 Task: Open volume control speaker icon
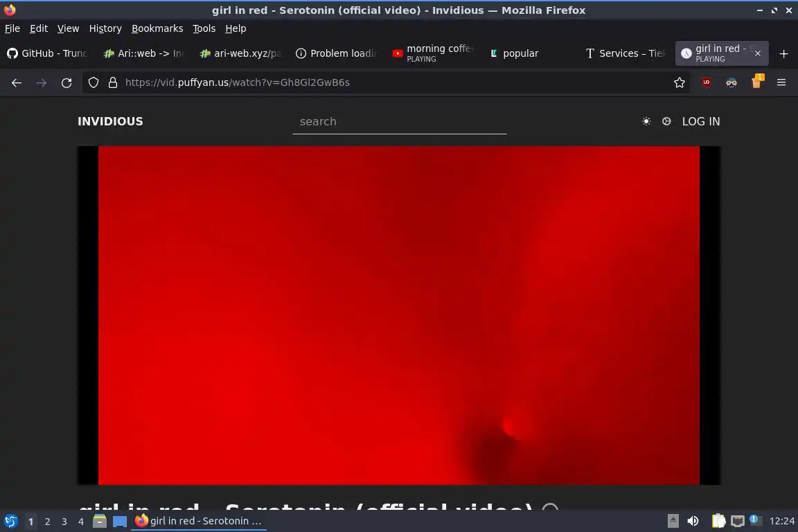pyautogui.click(x=693, y=521)
